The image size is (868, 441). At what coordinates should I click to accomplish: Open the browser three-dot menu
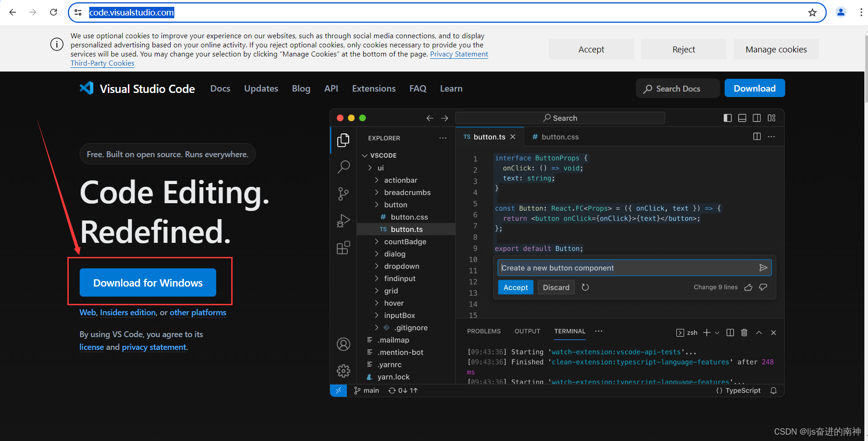(x=861, y=12)
